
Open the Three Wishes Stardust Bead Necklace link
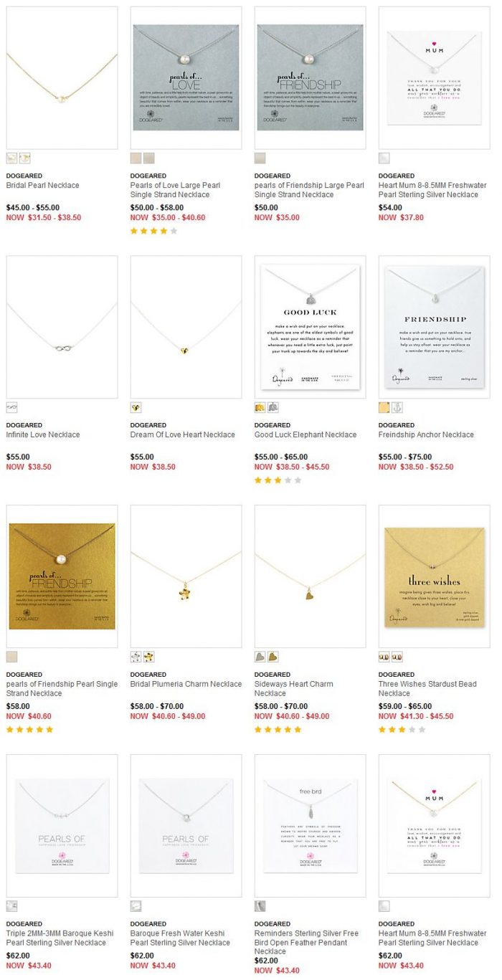point(427,689)
